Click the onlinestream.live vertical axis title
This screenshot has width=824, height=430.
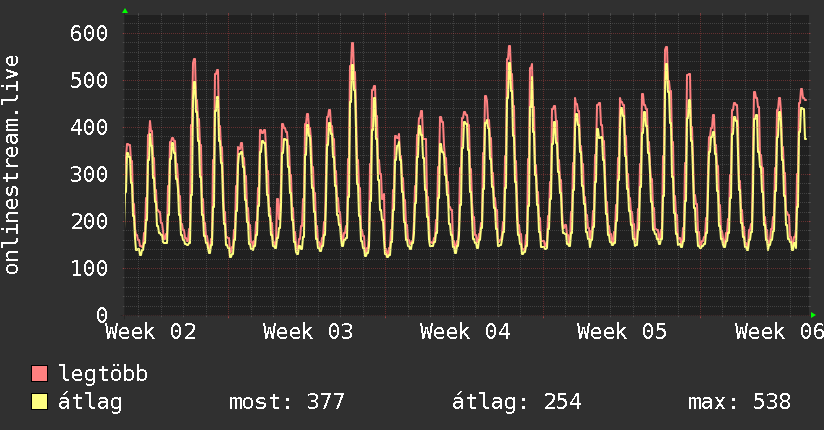12,165
